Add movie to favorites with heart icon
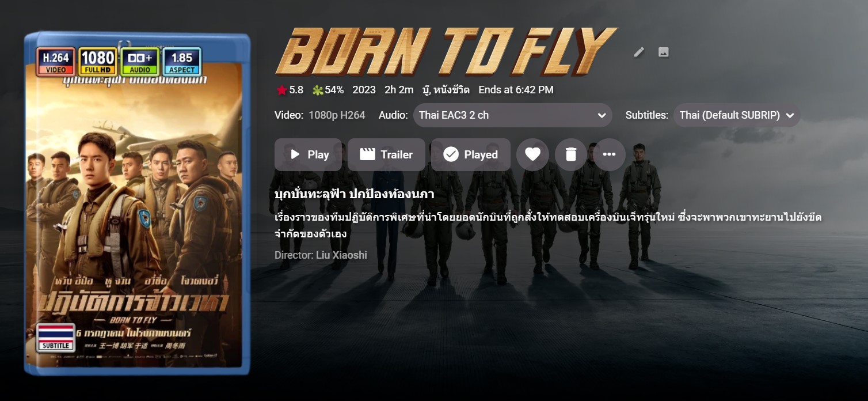Image resolution: width=868 pixels, height=401 pixels. (x=532, y=154)
